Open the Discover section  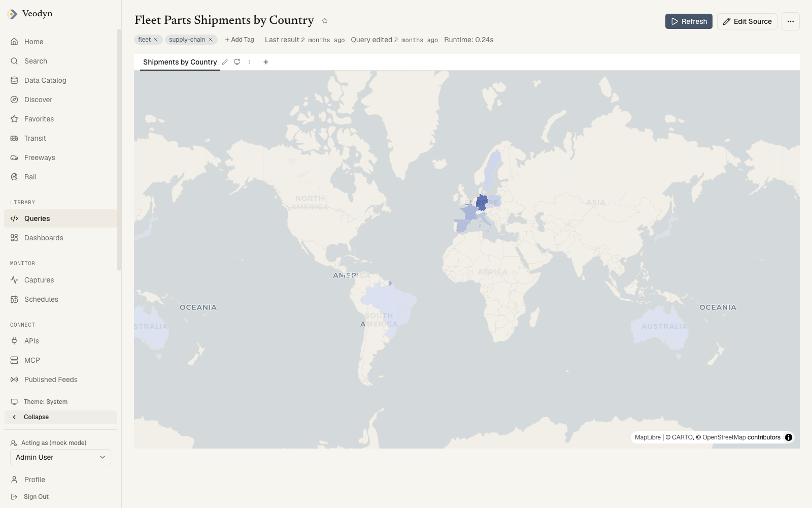60,100
